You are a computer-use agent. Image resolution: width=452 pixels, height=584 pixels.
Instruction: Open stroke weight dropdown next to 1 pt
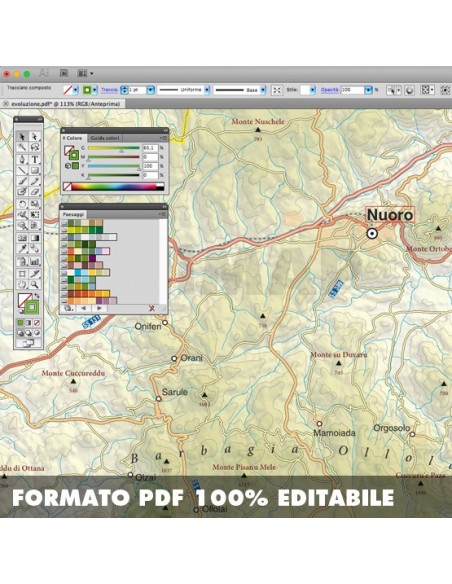[150, 90]
